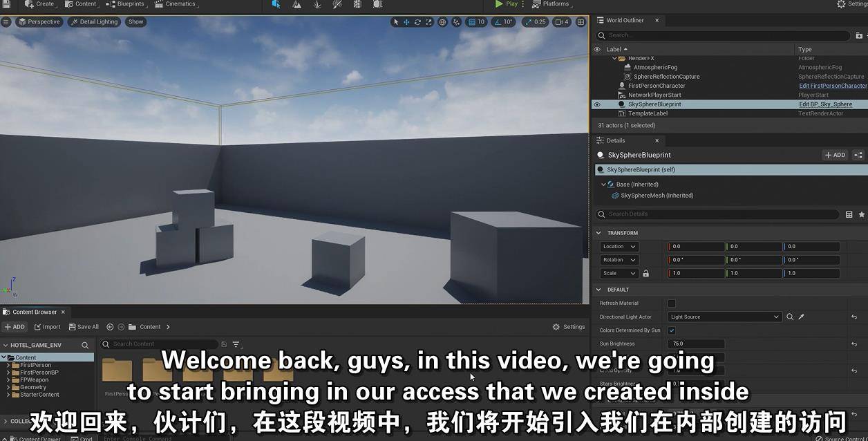Image resolution: width=868 pixels, height=441 pixels.
Task: Open the Blueprints toolbar menu
Action: [126, 4]
